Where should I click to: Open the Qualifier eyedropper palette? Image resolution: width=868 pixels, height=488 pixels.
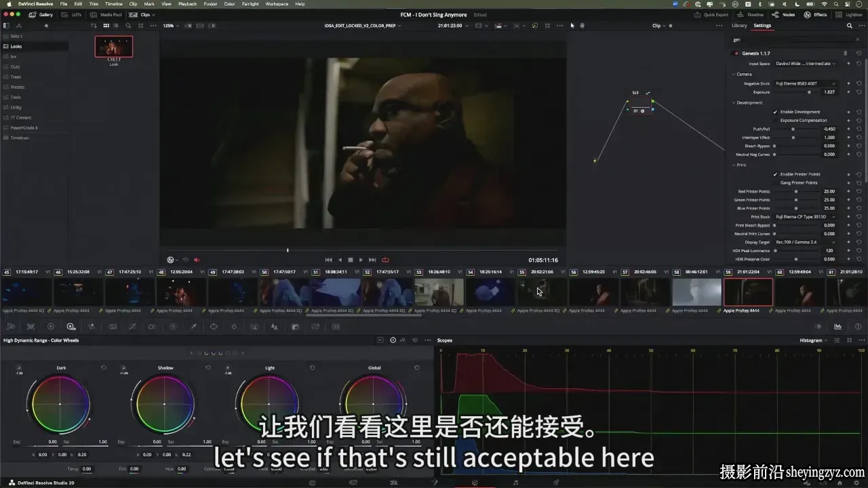tap(193, 327)
